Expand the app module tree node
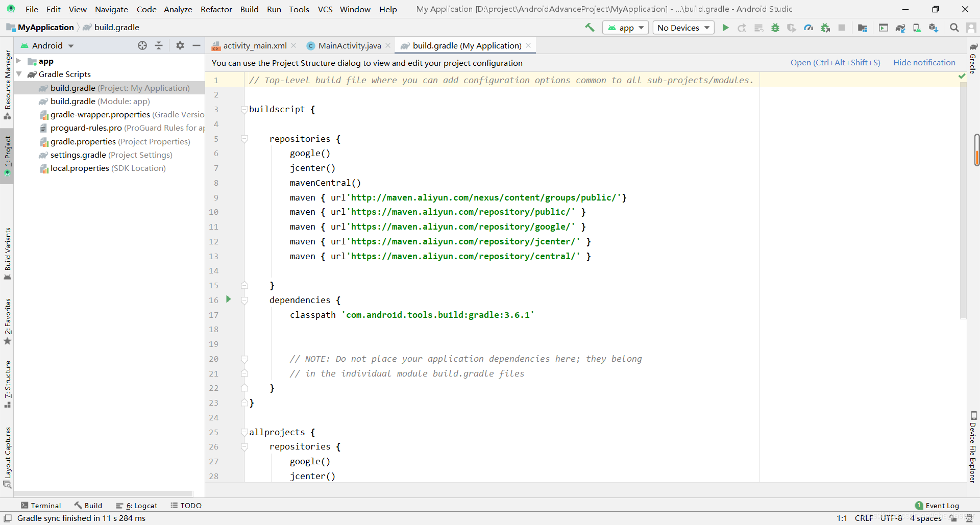 coord(18,61)
